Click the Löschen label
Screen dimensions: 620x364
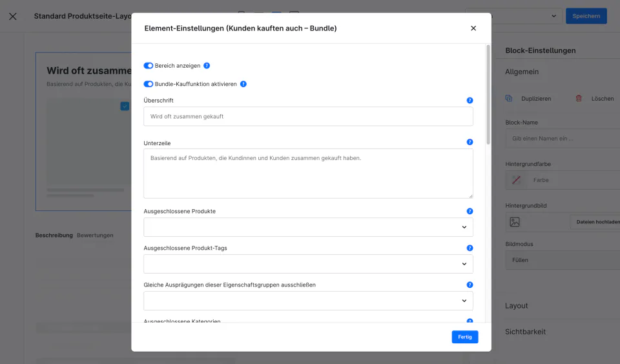pyautogui.click(x=603, y=98)
